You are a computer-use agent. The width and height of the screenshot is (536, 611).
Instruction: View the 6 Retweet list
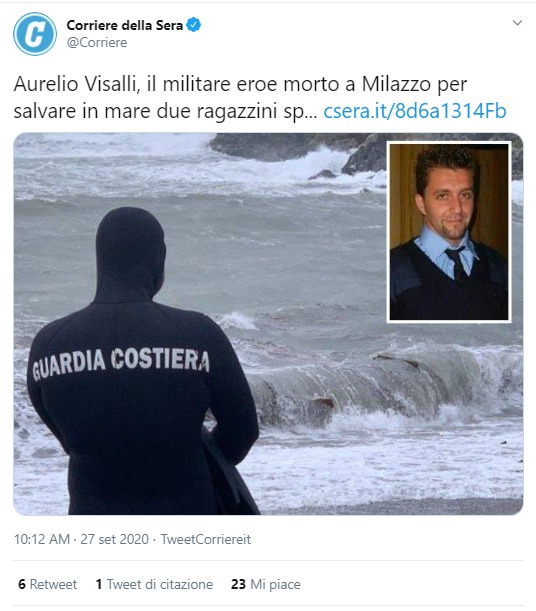[x=48, y=584]
